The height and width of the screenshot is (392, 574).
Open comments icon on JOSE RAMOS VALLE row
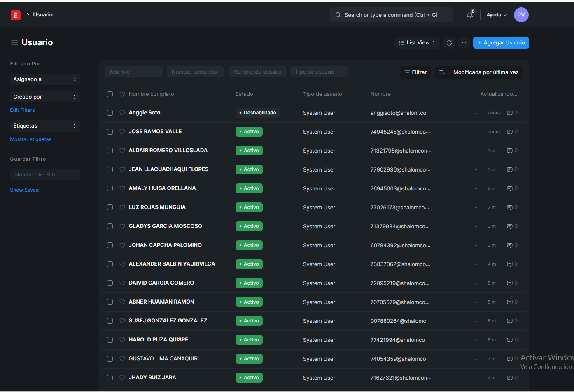tap(509, 132)
